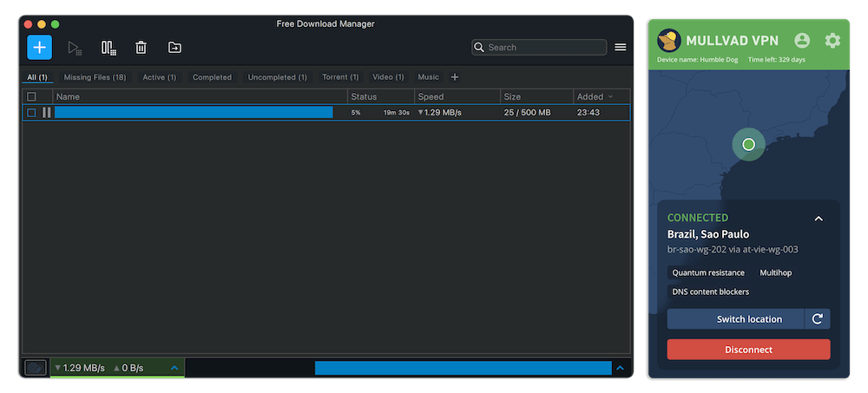Click Brazil, Sao Paulo location text
Image resolution: width=868 pixels, height=393 pixels.
coord(708,234)
